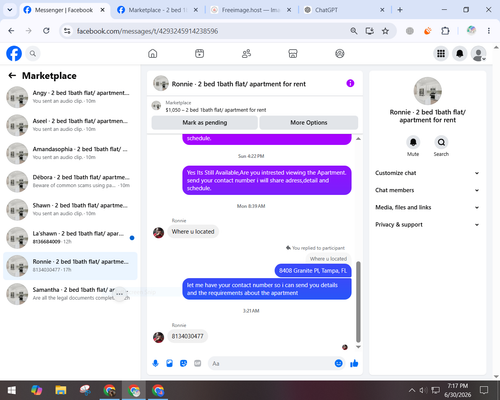Screen dimensions: 500x400
Task: Open Windows Start menu
Action: tap(11, 390)
